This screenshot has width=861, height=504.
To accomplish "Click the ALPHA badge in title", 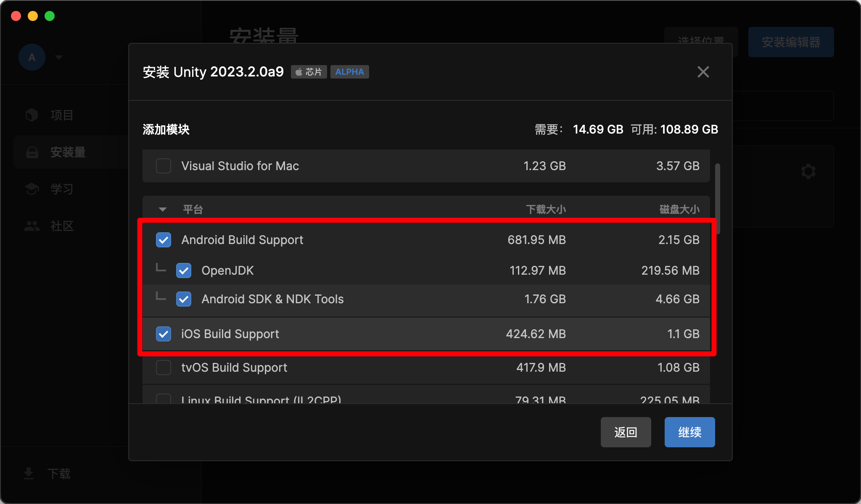I will pyautogui.click(x=349, y=72).
